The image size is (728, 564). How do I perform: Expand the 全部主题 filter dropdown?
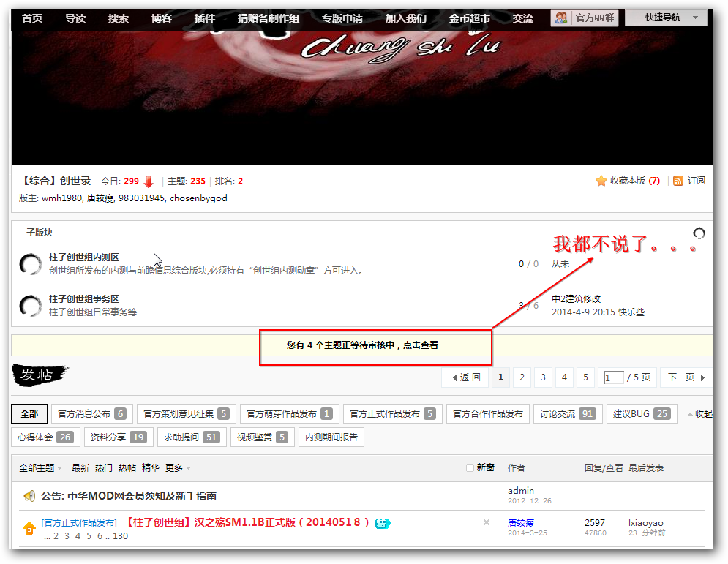[40, 467]
